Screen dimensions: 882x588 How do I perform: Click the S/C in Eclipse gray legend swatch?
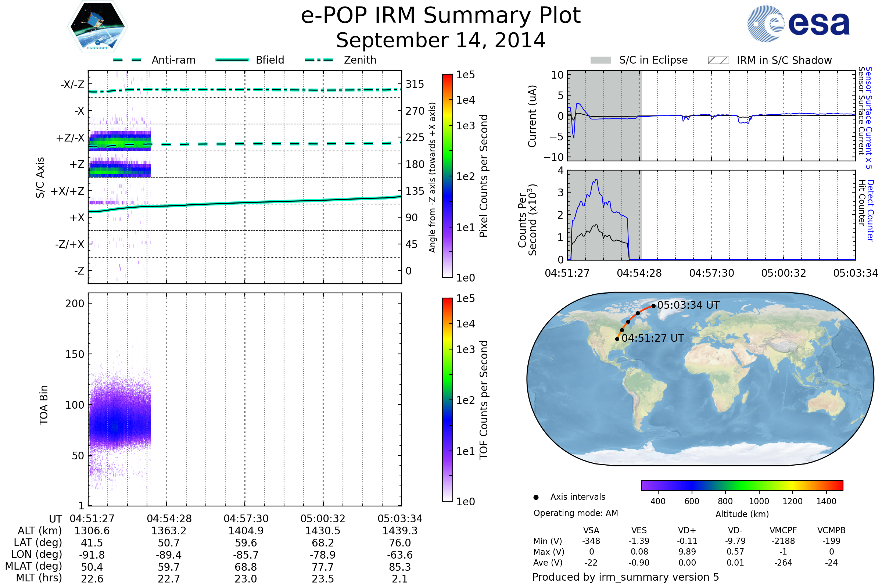pos(601,60)
